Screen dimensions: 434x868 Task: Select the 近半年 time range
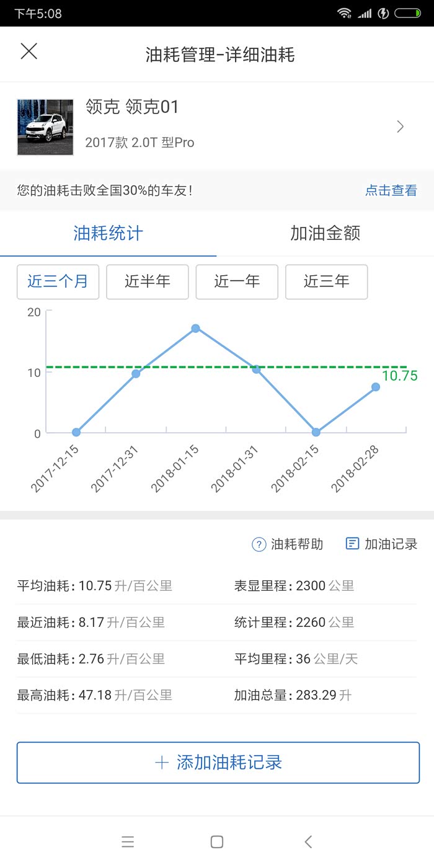tap(148, 281)
